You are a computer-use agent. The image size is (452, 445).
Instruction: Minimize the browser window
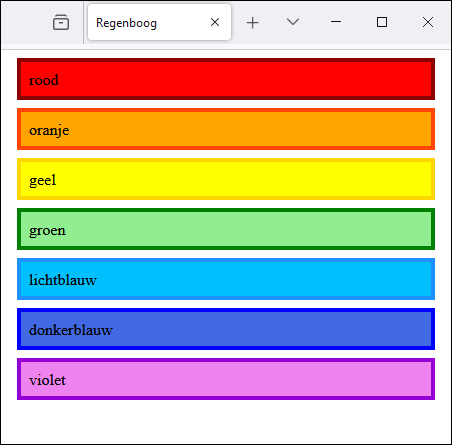(336, 22)
